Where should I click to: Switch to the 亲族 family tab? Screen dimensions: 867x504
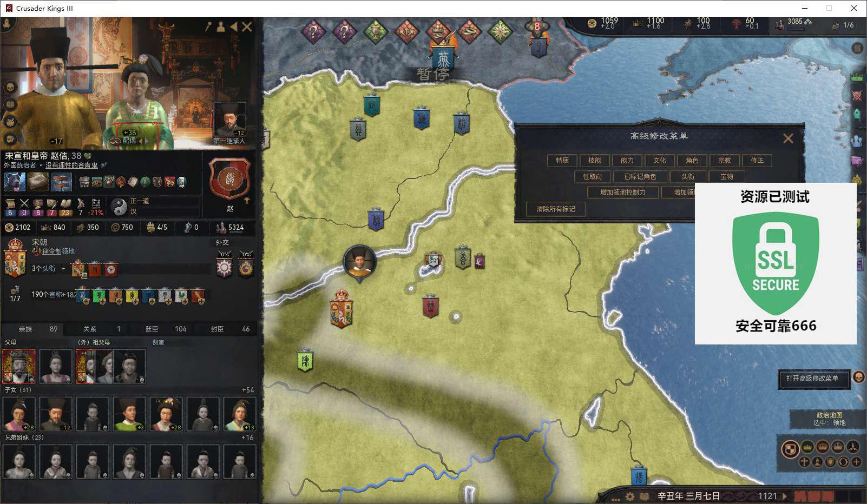(x=32, y=329)
